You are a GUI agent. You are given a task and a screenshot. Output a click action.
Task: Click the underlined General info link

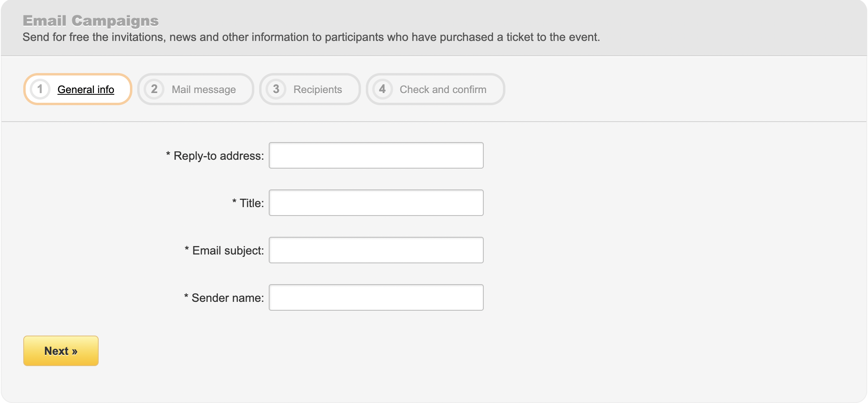(86, 89)
